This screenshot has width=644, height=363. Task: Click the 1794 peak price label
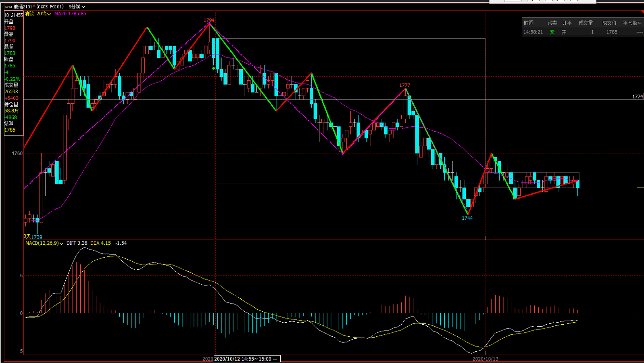(208, 20)
